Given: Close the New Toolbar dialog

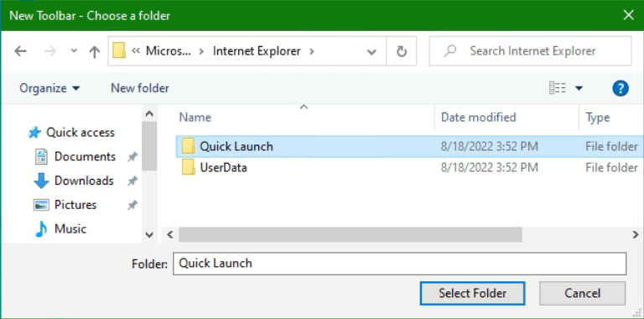Looking at the screenshot, I should coord(628,15).
